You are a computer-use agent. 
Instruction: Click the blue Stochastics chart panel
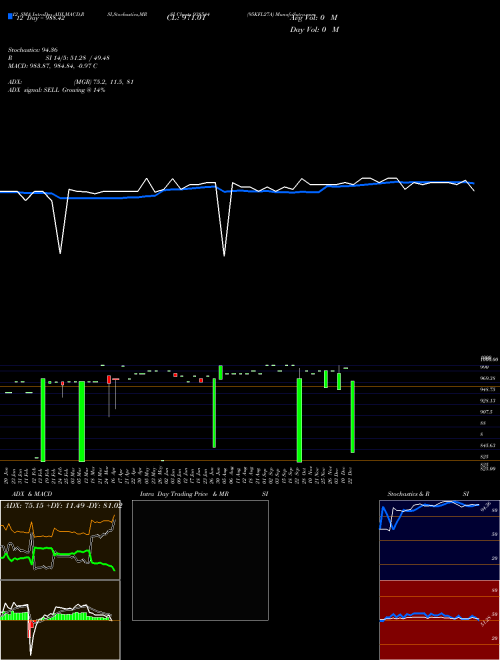click(439, 540)
